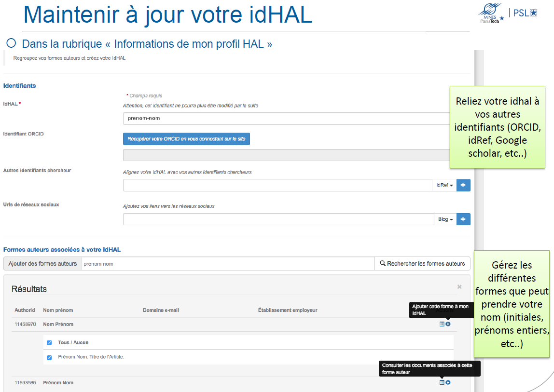Click the Autres identifiants chercheur input field
The height and width of the screenshot is (392, 554).
pos(277,185)
